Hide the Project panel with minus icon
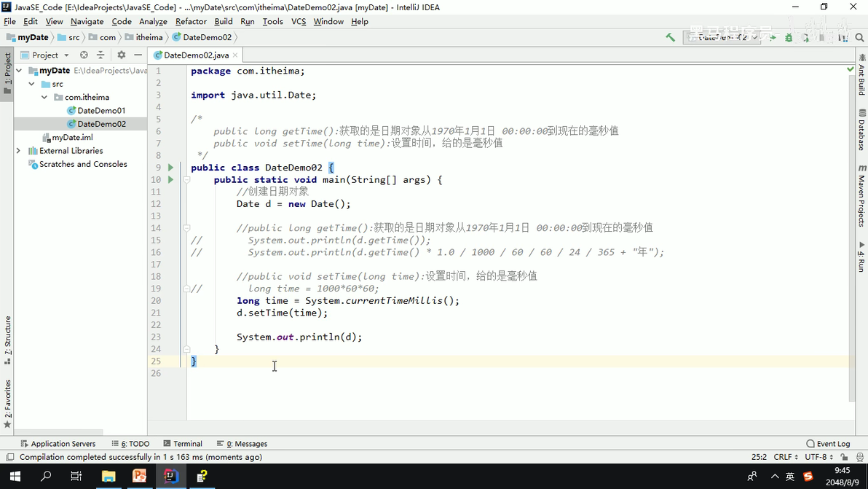Viewport: 868px width, 489px height. [x=138, y=55]
